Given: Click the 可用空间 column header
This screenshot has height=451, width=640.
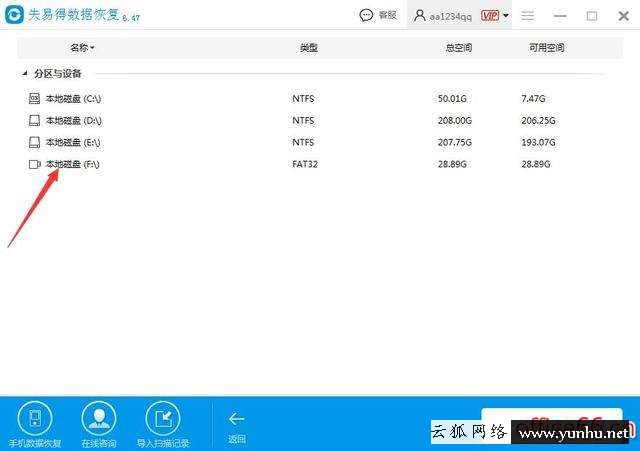Looking at the screenshot, I should pyautogui.click(x=547, y=48).
